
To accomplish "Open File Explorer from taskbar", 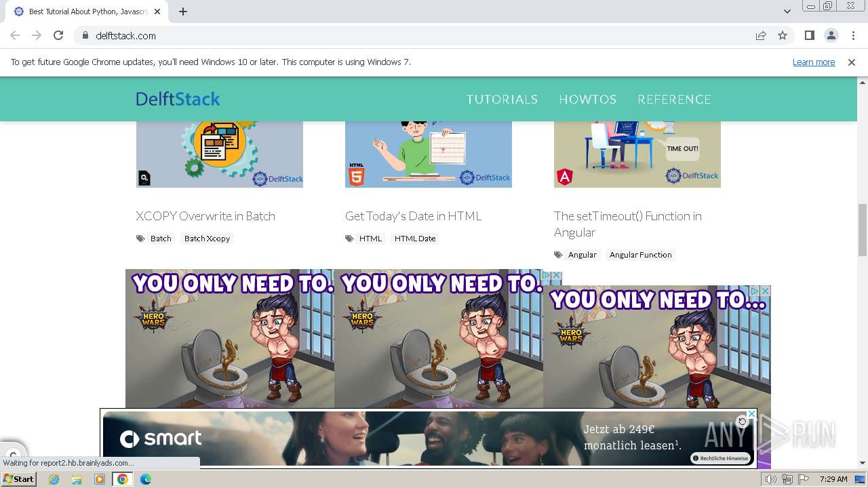I will coord(77,479).
